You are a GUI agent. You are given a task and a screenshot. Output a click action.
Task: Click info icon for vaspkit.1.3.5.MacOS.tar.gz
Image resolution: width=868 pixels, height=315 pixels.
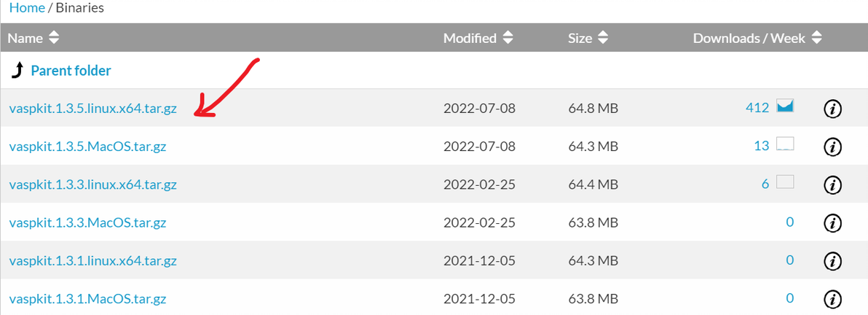[832, 147]
